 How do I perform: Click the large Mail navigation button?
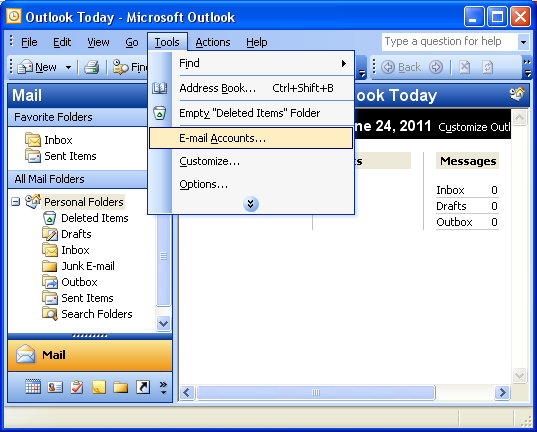click(90, 355)
